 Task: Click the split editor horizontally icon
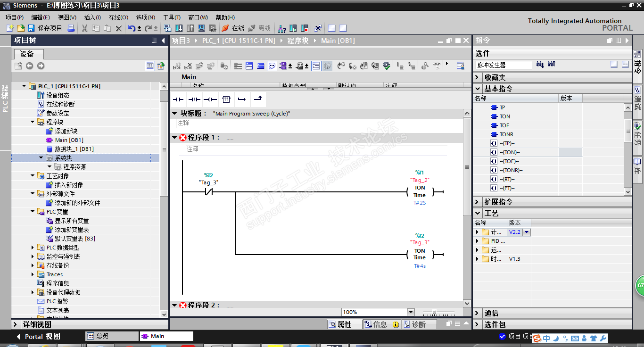point(332,28)
